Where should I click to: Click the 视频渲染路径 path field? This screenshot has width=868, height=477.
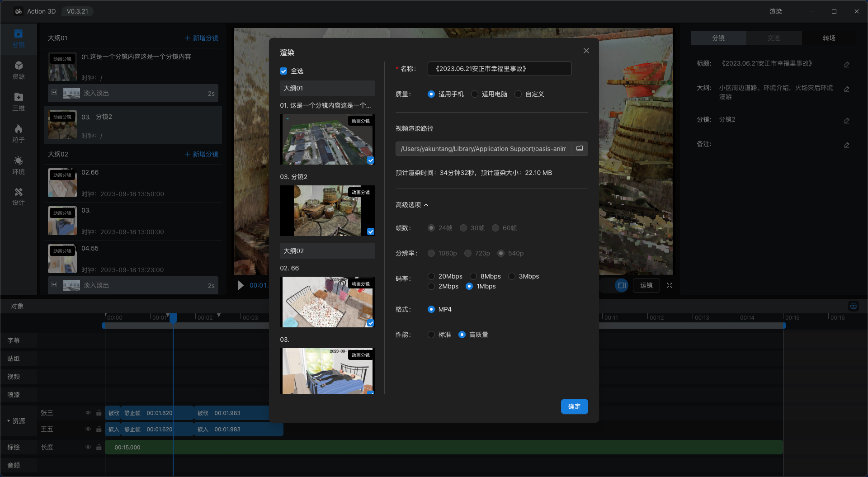click(x=483, y=149)
